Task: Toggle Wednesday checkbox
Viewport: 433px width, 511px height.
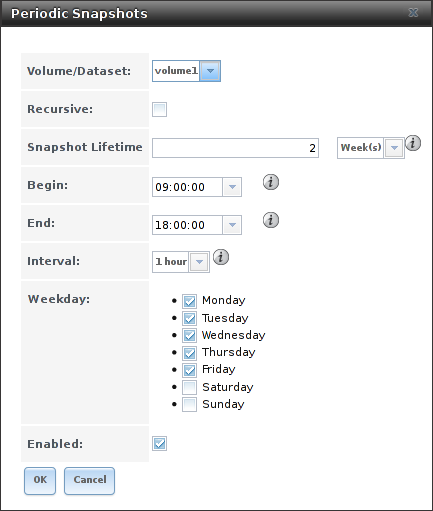Action: tap(189, 336)
